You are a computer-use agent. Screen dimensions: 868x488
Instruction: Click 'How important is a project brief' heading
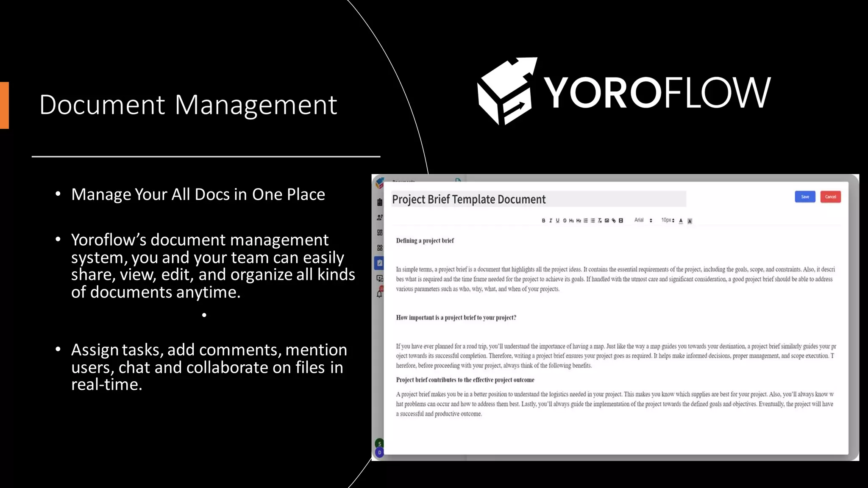click(x=456, y=318)
